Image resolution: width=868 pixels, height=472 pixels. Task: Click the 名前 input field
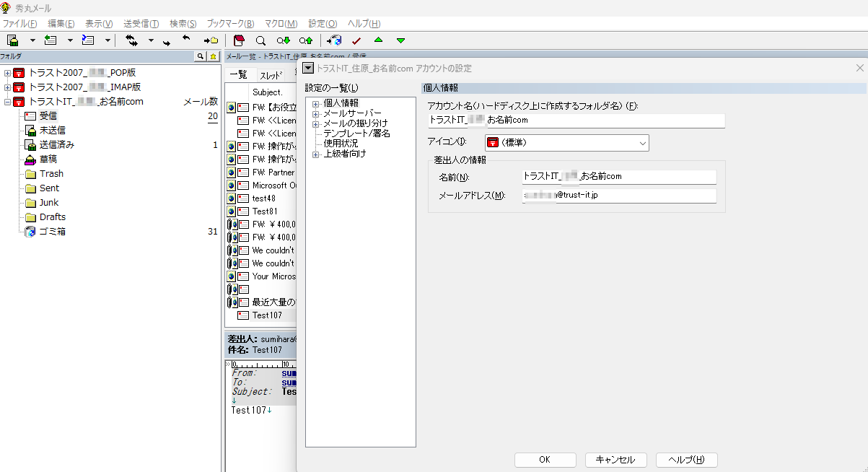point(619,176)
